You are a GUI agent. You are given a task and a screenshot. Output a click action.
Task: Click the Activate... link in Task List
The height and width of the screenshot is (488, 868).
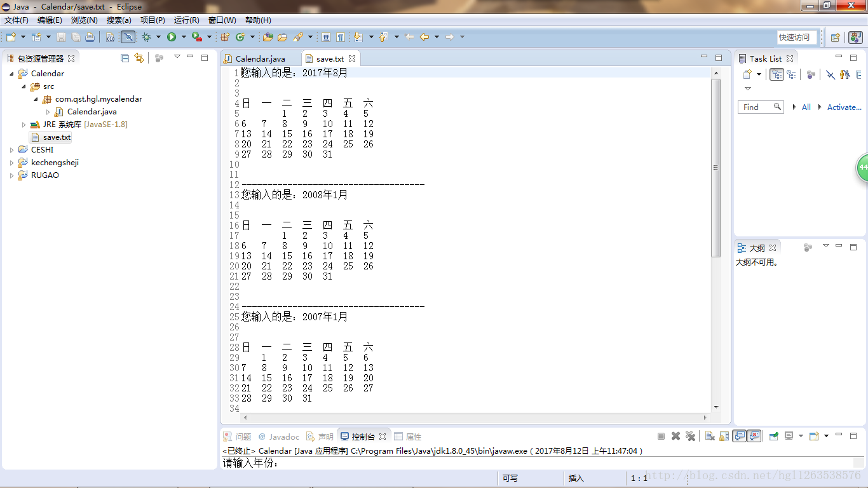(x=844, y=107)
